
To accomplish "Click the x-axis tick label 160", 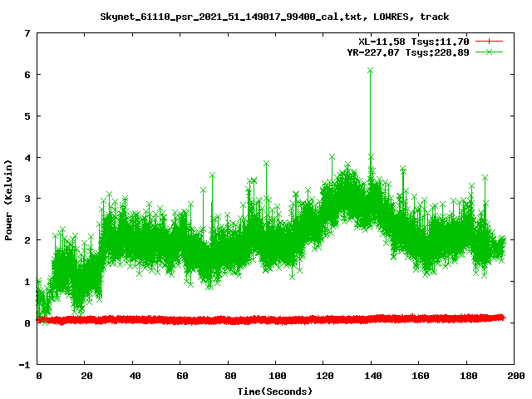I will click(418, 377).
